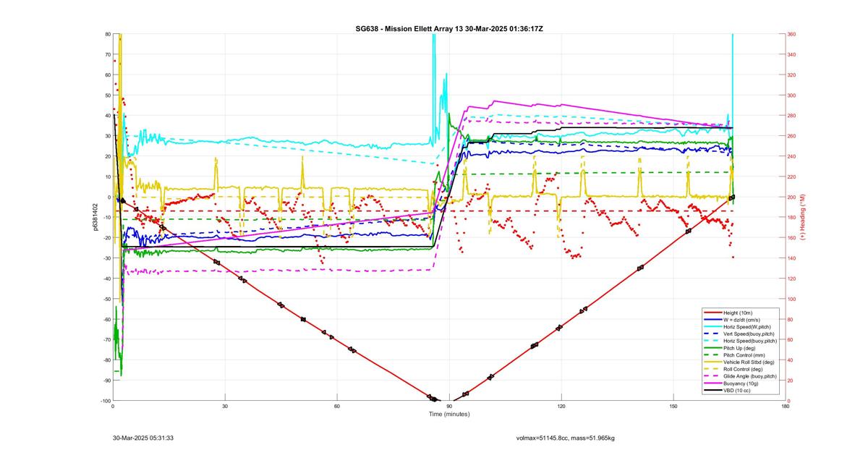
Task: Click the 150 tick on the Time axis
Action: point(673,407)
